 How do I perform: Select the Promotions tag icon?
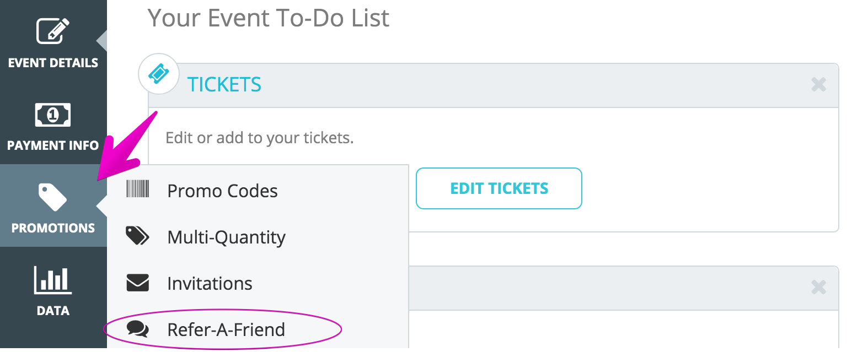(53, 197)
